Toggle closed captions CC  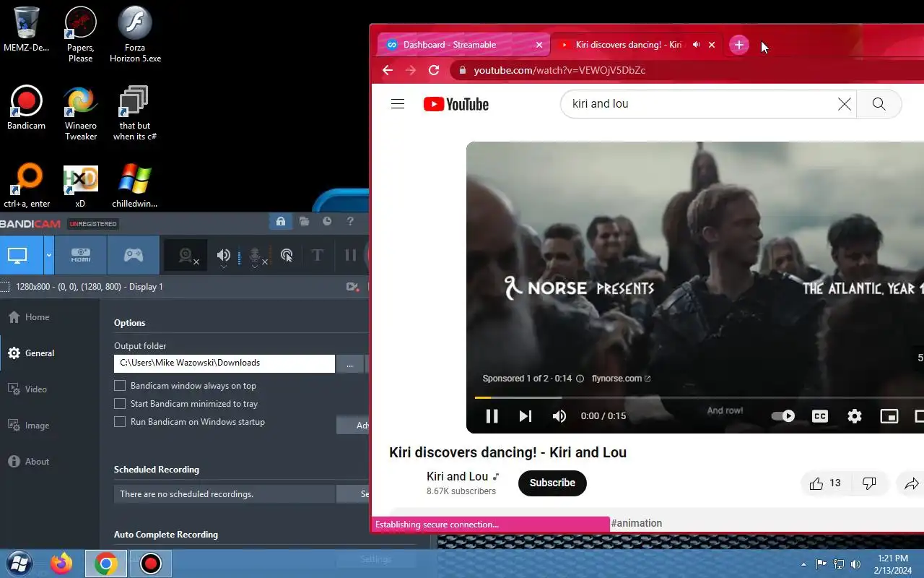click(x=820, y=416)
